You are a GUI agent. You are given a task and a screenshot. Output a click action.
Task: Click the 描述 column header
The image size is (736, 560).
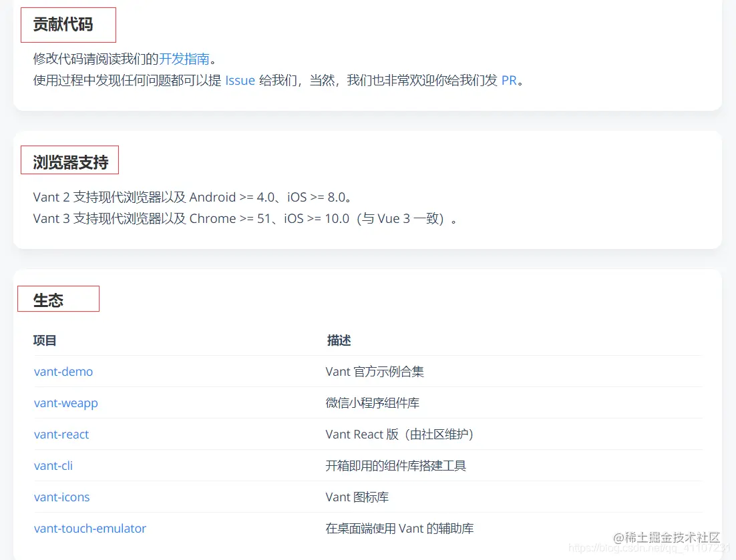(x=339, y=340)
